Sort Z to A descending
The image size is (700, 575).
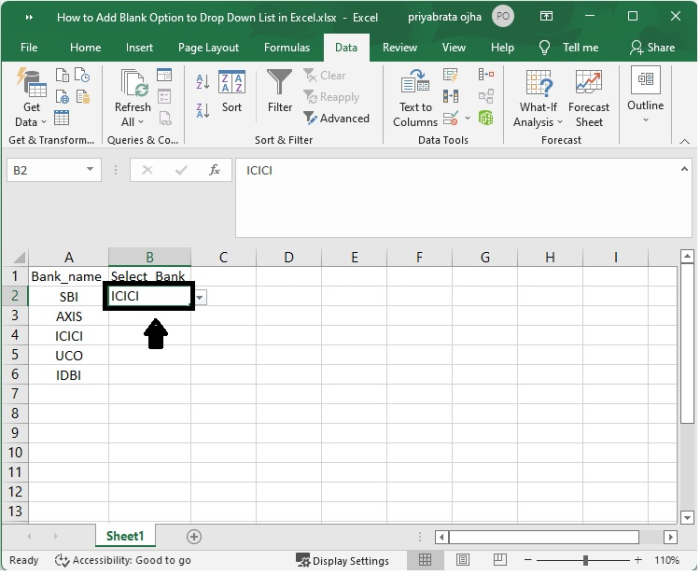(203, 110)
